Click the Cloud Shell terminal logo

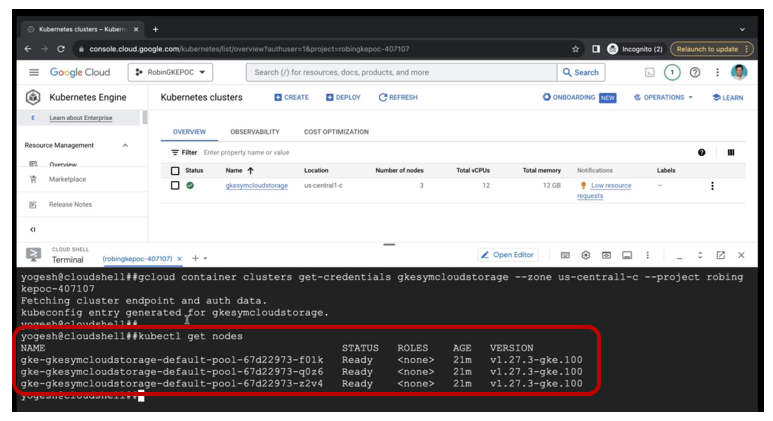[34, 255]
